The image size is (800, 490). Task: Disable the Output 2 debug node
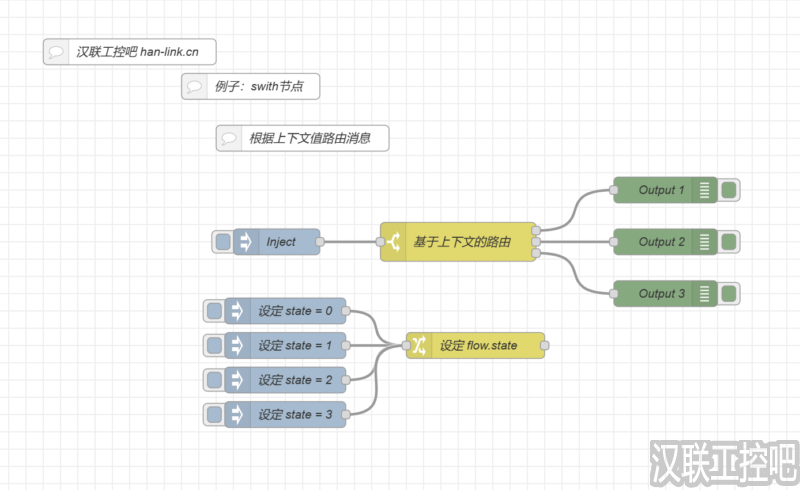click(x=729, y=242)
